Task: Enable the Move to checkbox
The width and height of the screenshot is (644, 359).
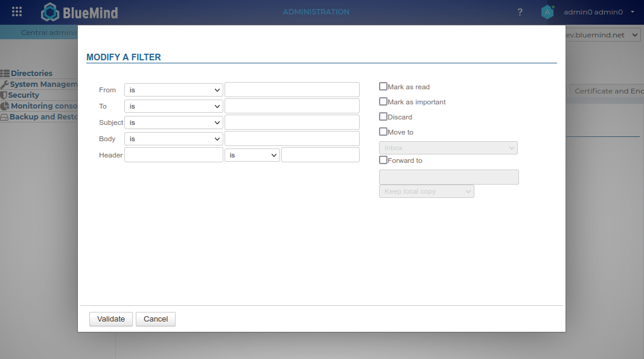Action: coord(383,132)
